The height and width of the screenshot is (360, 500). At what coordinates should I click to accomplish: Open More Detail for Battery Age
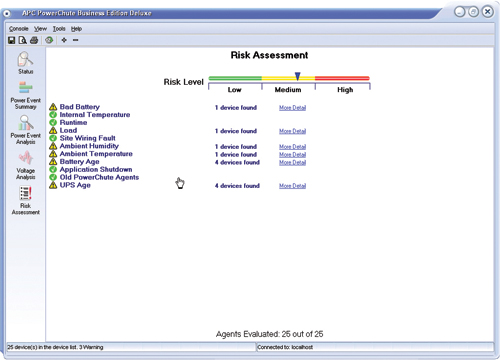point(292,162)
